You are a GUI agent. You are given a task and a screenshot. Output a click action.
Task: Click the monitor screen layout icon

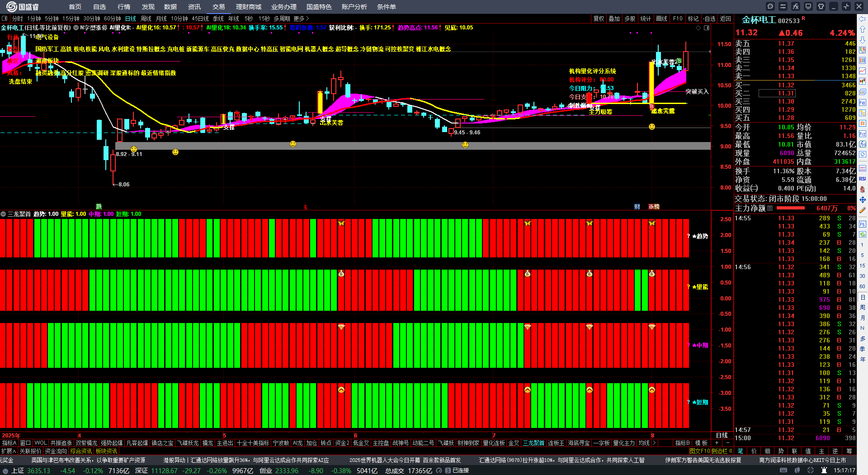click(x=808, y=6)
